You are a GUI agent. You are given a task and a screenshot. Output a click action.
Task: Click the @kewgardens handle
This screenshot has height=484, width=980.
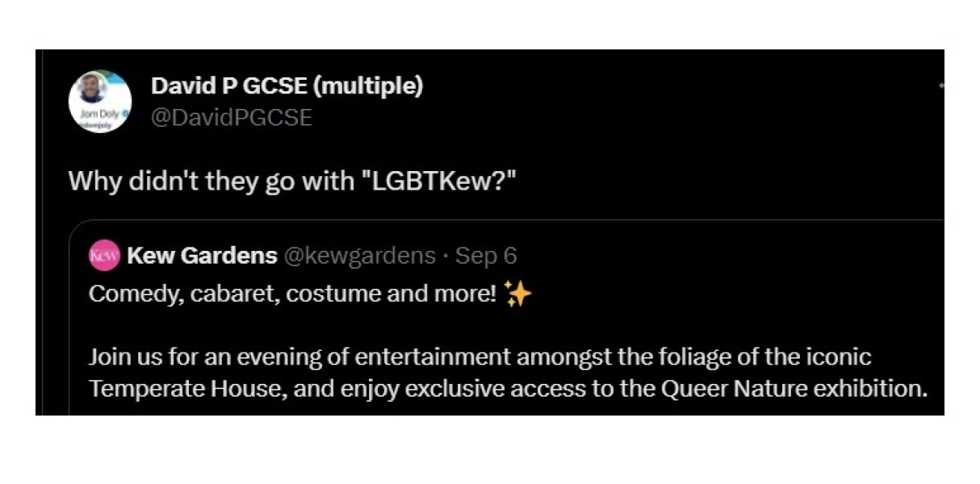click(x=358, y=257)
